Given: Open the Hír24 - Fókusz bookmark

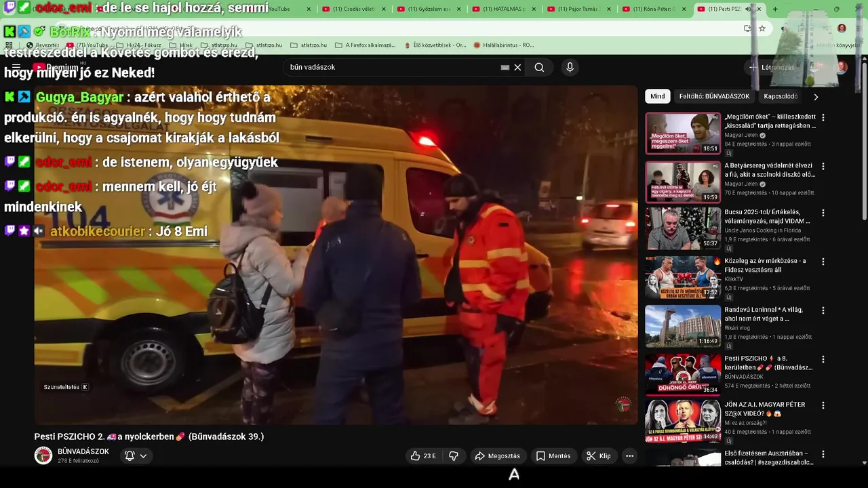Looking at the screenshot, I should coord(138,45).
